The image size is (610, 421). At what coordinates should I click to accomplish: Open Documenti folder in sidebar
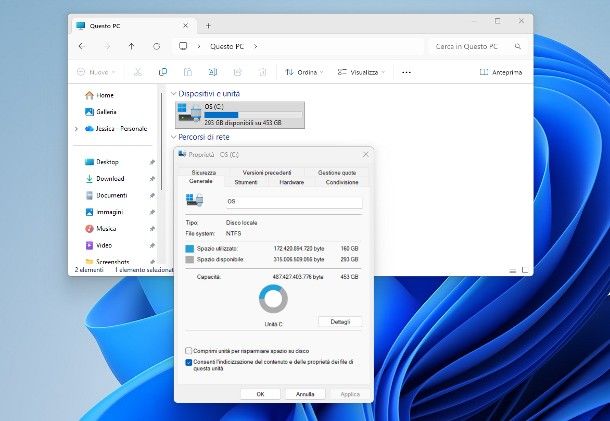coord(106,195)
